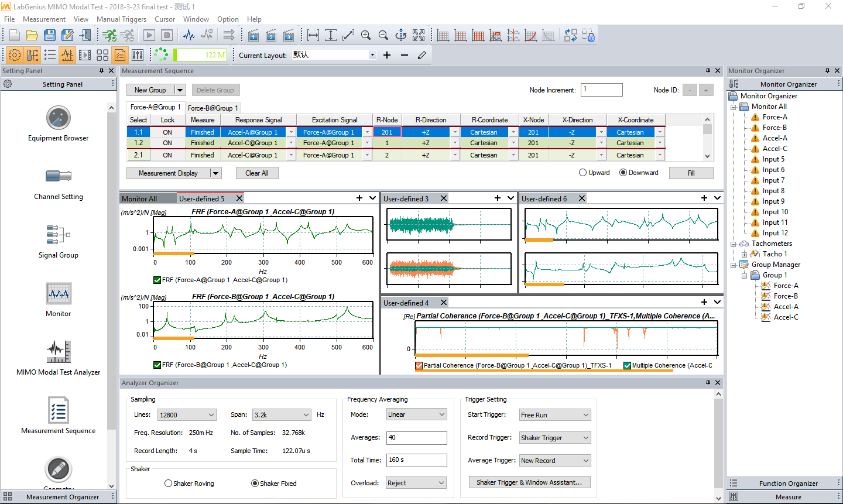
Task: Switch to Force-B@Group 1 tab
Action: pos(213,108)
